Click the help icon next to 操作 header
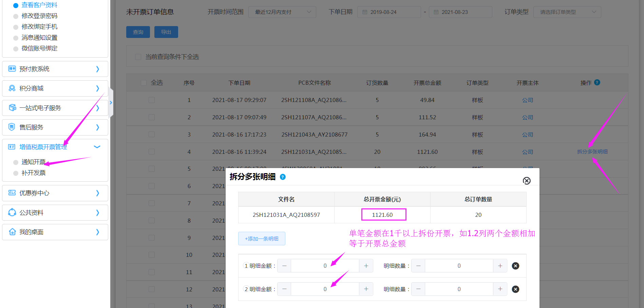 tap(597, 82)
